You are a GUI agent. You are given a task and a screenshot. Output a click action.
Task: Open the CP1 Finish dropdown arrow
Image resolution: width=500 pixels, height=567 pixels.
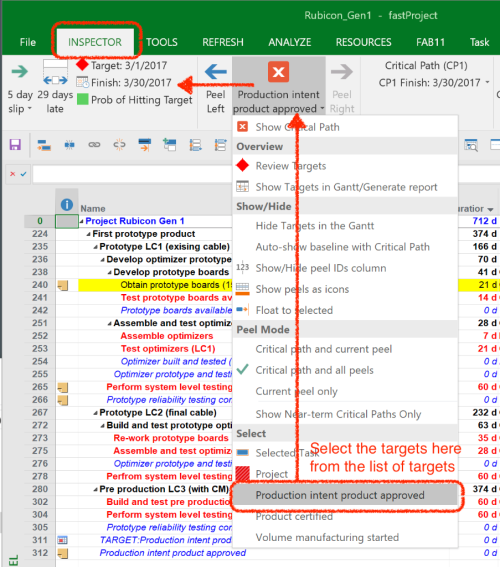[487, 82]
